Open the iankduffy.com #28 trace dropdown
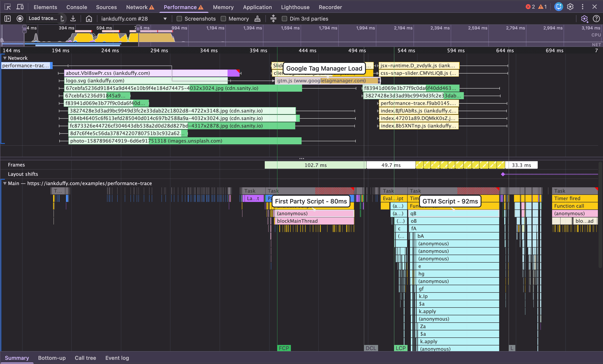This screenshot has width=603, height=364. pos(165,18)
